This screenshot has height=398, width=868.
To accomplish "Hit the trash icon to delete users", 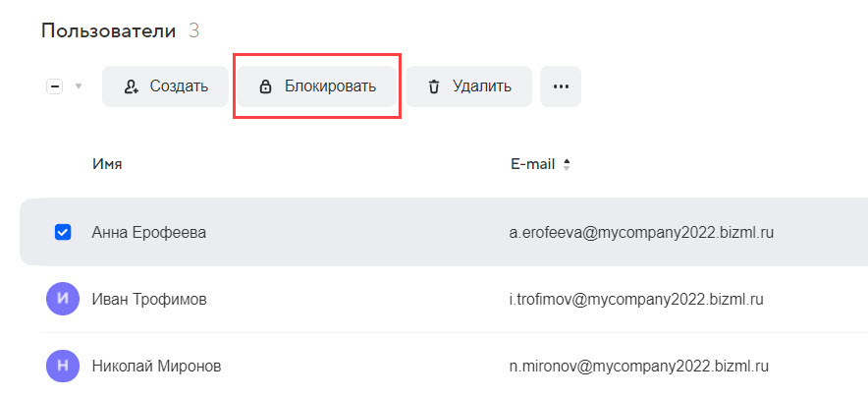I will click(434, 86).
